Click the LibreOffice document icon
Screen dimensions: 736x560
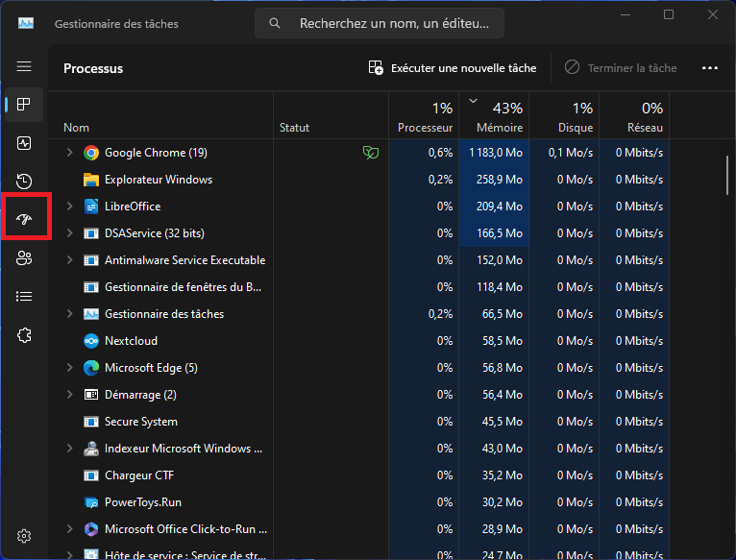pos(91,207)
